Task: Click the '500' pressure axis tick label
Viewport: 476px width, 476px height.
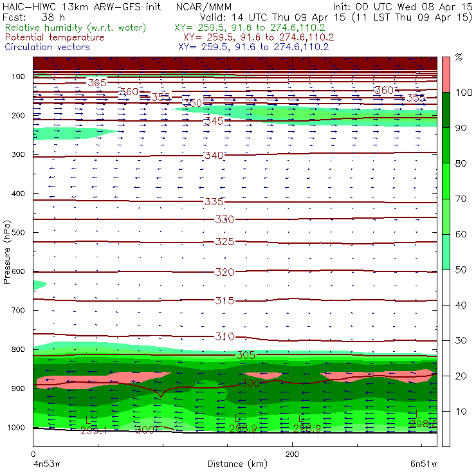Action: click(18, 233)
